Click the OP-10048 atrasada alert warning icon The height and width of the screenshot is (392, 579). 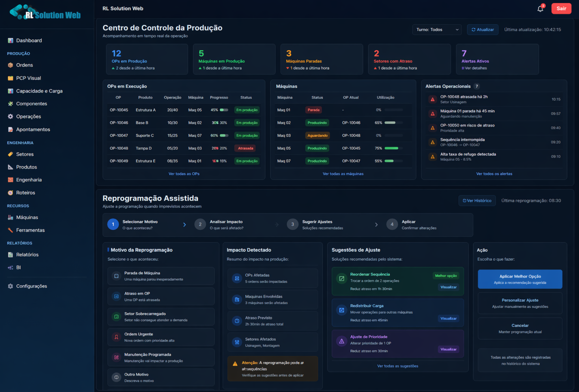pos(432,99)
